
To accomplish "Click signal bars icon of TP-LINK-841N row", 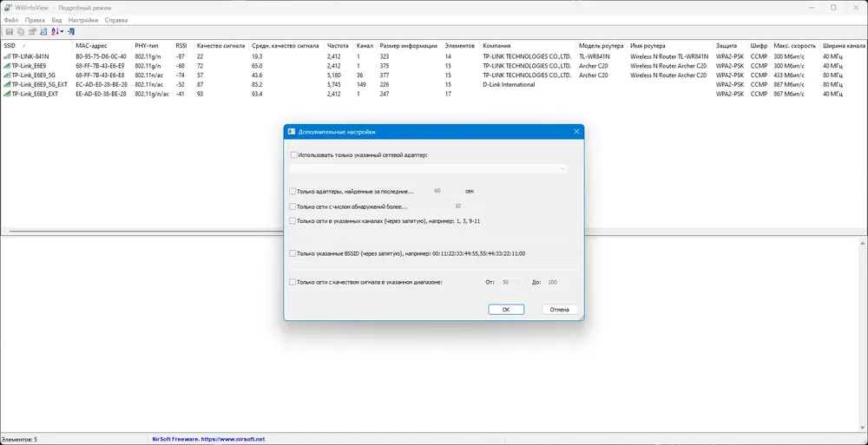I will 7,56.
